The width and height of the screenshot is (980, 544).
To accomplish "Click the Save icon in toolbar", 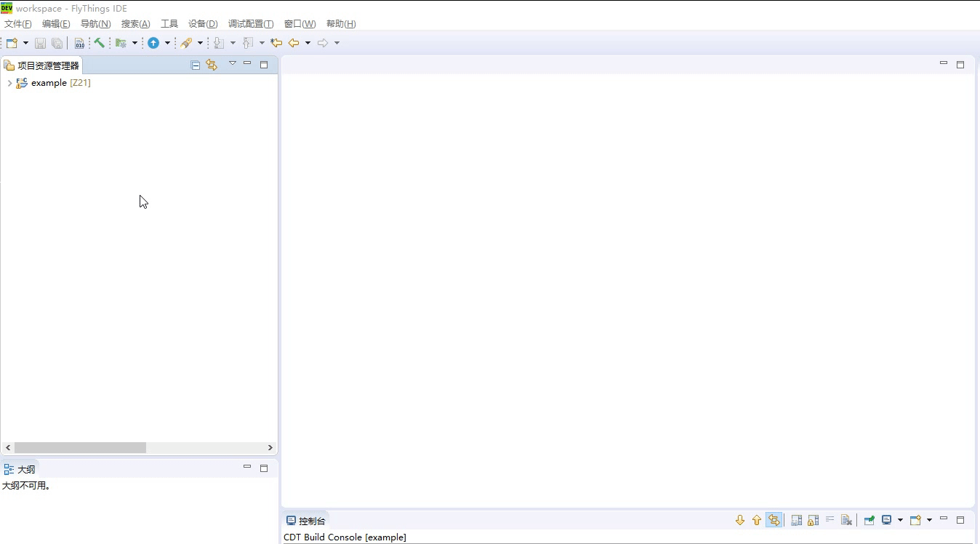I will click(x=41, y=43).
